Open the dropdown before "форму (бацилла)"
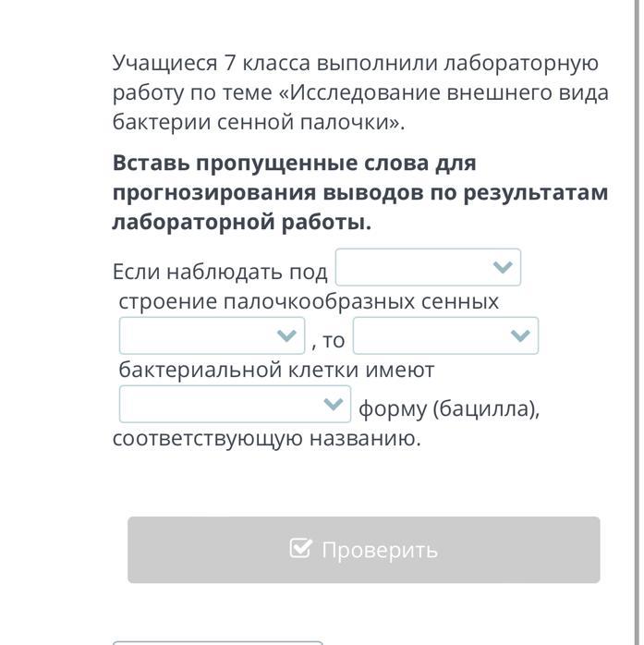This screenshot has width=644, height=645. pos(235,404)
